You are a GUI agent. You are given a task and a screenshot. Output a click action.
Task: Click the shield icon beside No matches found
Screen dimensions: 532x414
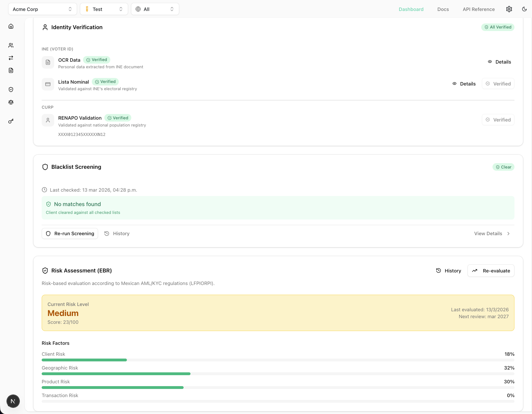[49, 204]
